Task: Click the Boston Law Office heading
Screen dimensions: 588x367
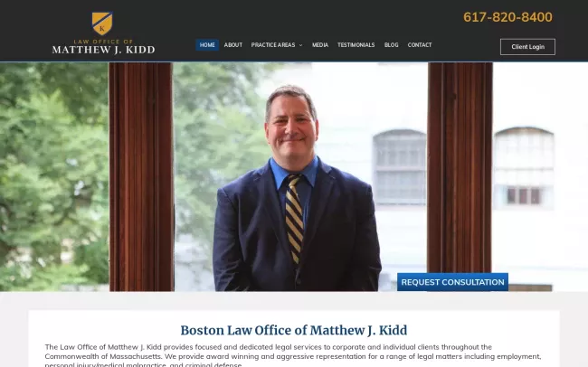Action: pyautogui.click(x=294, y=330)
